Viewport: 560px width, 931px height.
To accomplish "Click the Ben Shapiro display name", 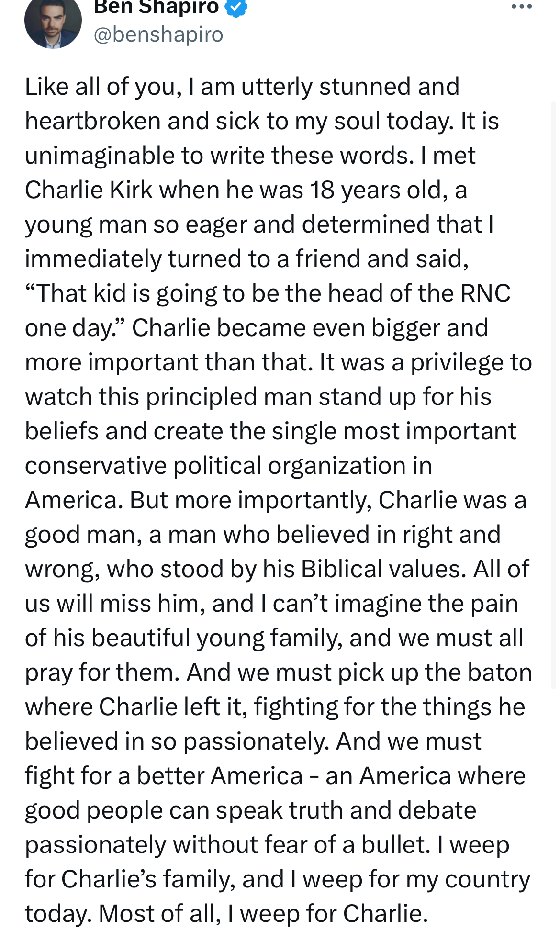I will 157,7.
